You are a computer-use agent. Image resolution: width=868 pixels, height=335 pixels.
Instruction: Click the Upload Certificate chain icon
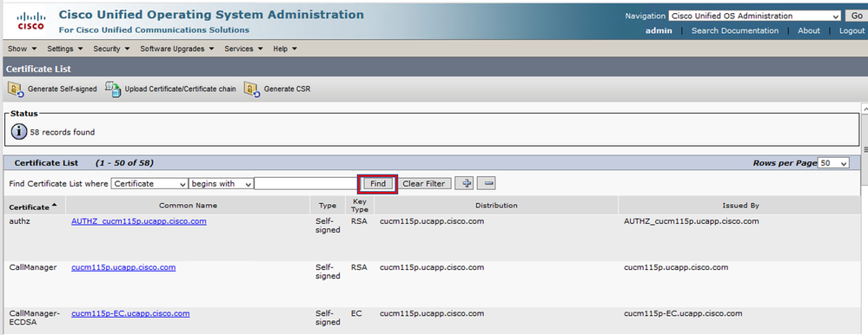113,89
